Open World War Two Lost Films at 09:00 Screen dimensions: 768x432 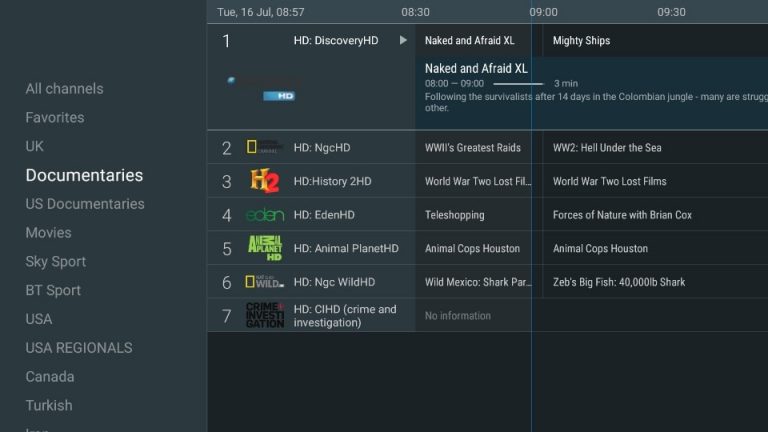609,181
